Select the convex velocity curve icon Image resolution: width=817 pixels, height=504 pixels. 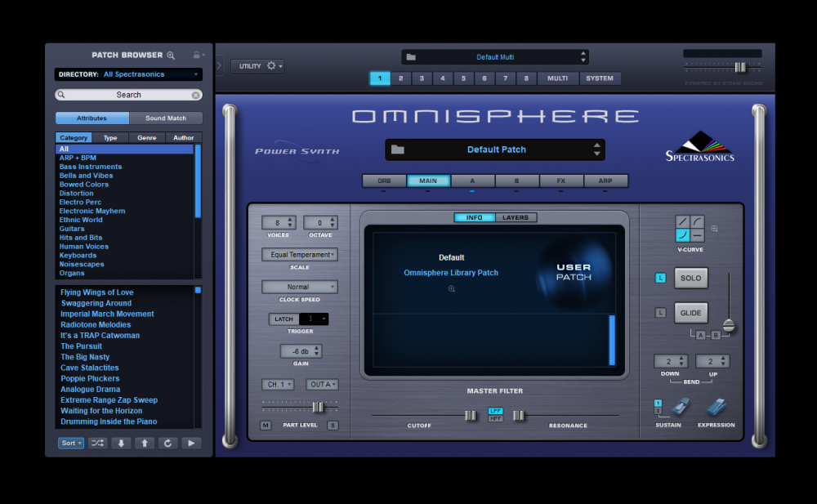coord(697,222)
